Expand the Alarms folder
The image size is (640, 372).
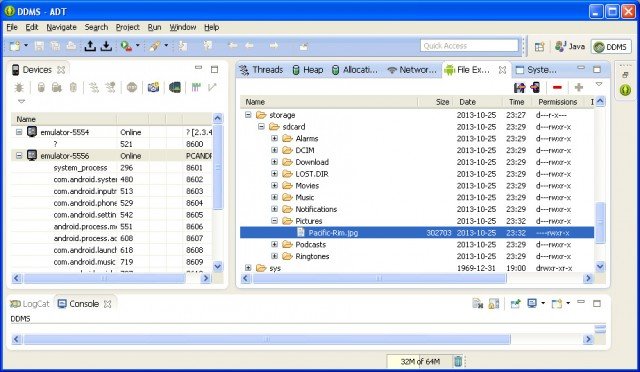tap(274, 138)
